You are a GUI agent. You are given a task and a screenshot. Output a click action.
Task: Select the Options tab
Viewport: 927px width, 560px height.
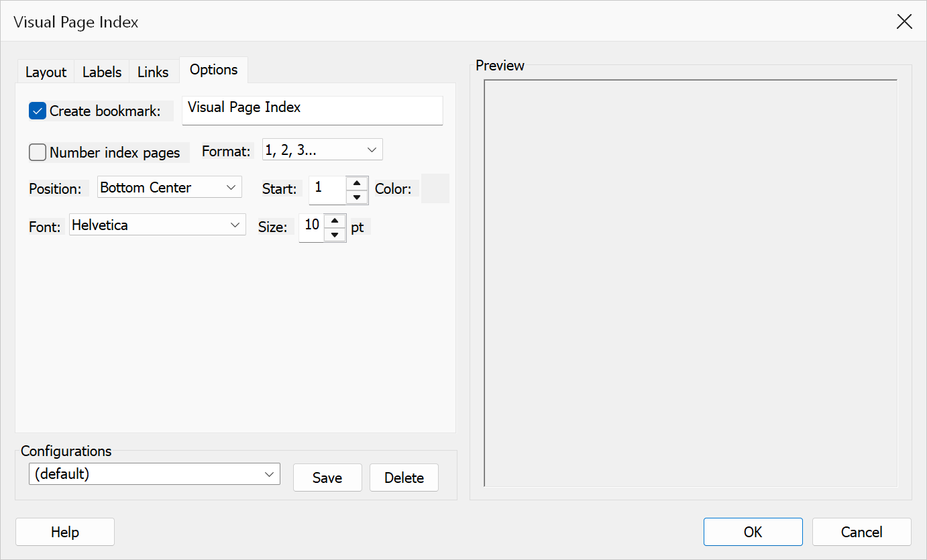[x=213, y=70]
